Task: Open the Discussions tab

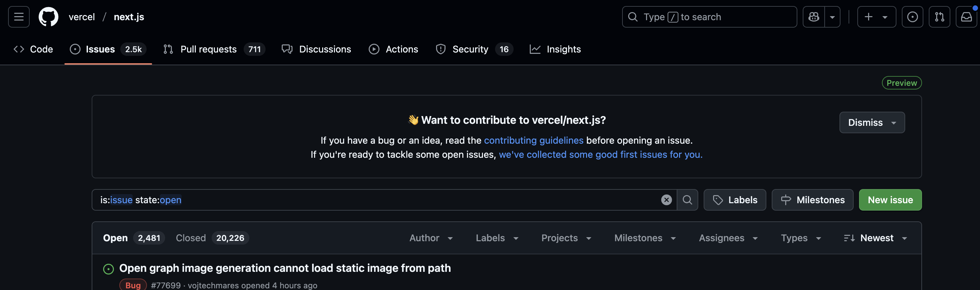Action: pyautogui.click(x=316, y=49)
